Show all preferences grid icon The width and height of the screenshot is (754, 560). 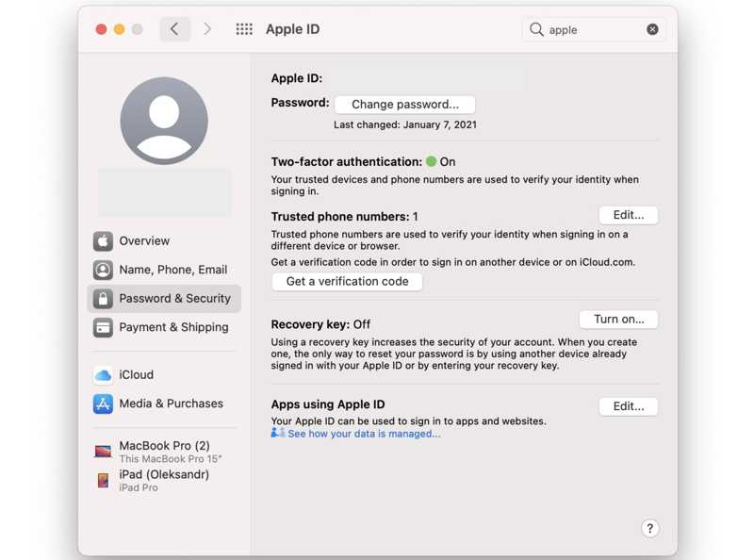pos(244,29)
